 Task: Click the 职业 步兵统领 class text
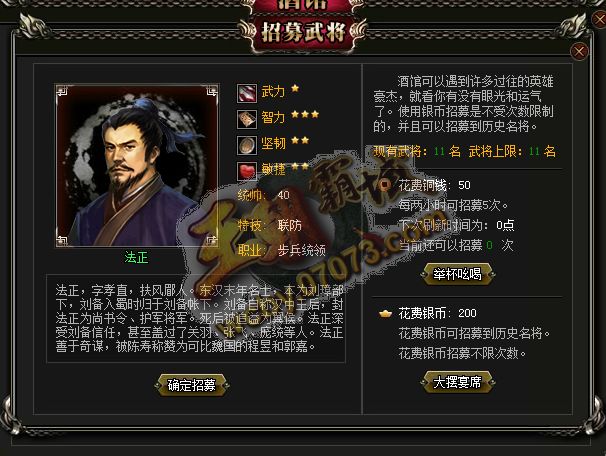282,250
